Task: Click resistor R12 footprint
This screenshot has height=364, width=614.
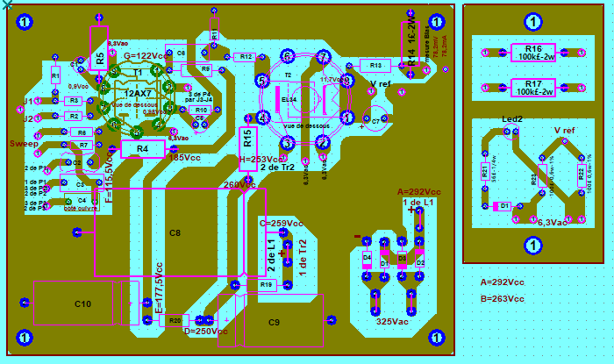Action: point(246,57)
